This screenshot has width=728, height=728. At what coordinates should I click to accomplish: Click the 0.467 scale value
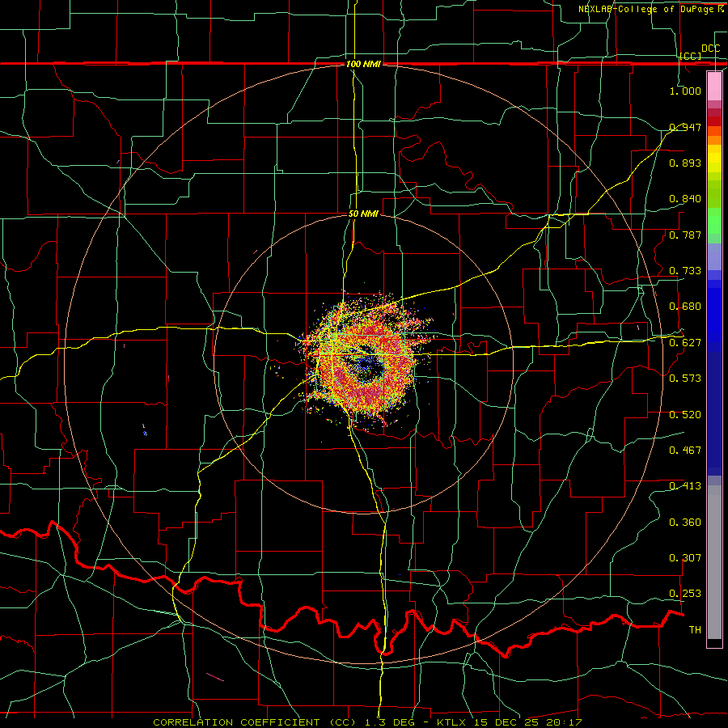(x=685, y=451)
